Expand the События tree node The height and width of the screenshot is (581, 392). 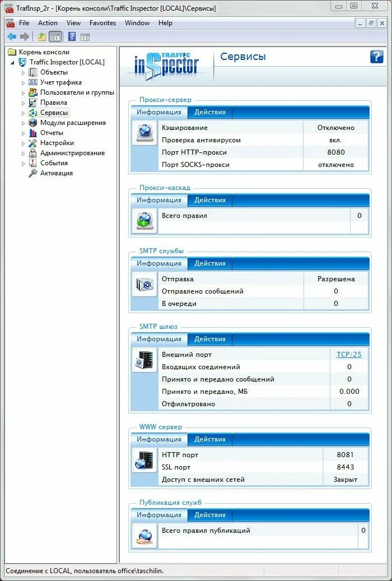[x=23, y=164]
